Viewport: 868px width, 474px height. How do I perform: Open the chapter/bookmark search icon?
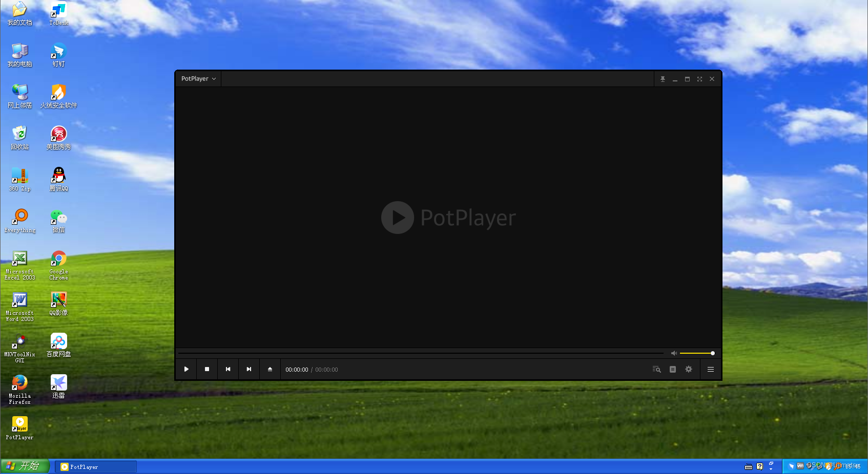click(x=656, y=369)
